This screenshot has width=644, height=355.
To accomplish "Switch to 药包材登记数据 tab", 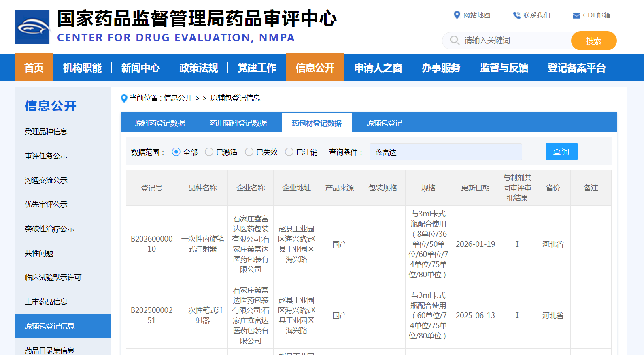I will coord(317,123).
